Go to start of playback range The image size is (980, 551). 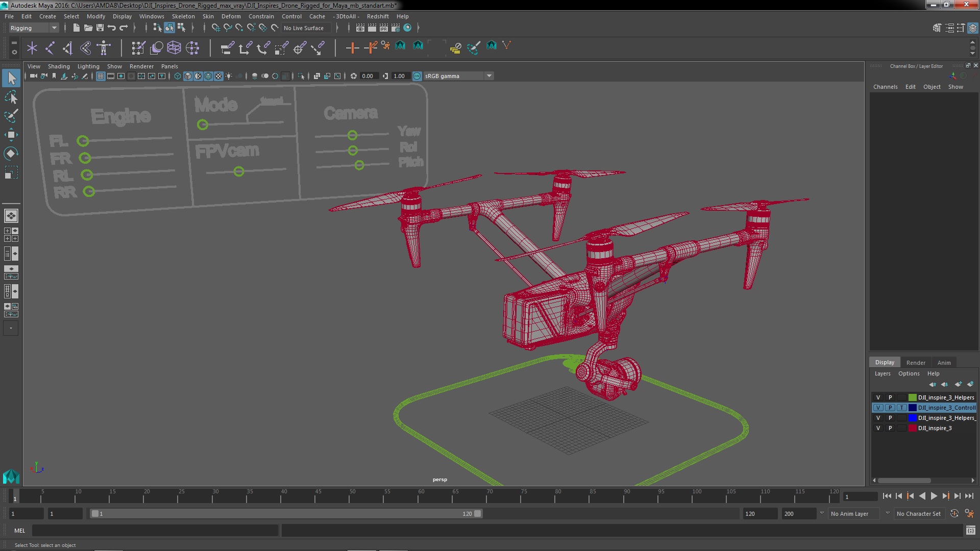[x=887, y=496]
